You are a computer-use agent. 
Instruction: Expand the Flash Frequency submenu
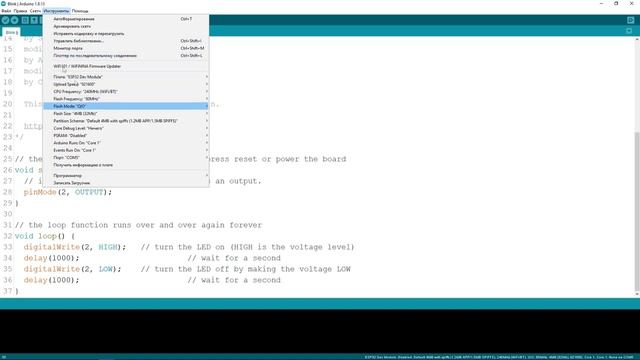[x=126, y=99]
